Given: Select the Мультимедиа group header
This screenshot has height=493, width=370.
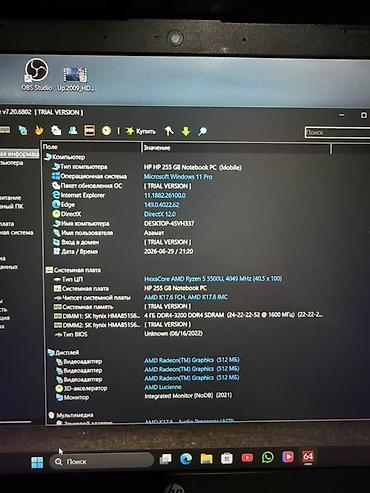Looking at the screenshot, I should [x=71, y=415].
